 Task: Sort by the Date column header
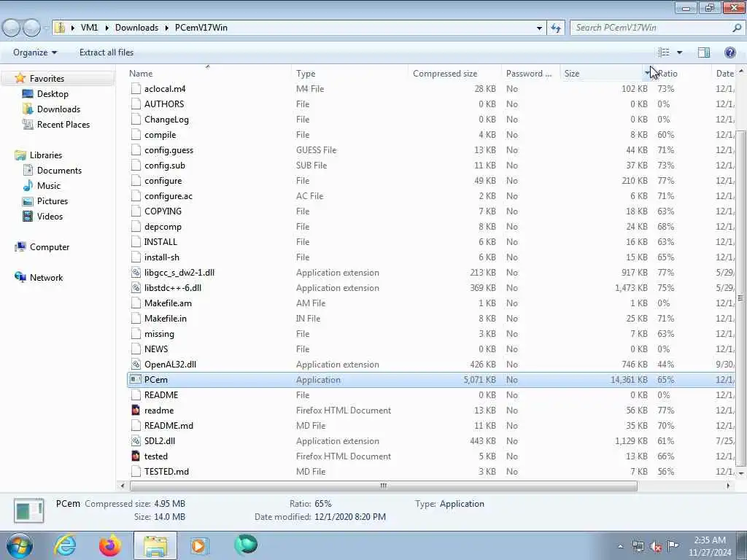pyautogui.click(x=724, y=74)
